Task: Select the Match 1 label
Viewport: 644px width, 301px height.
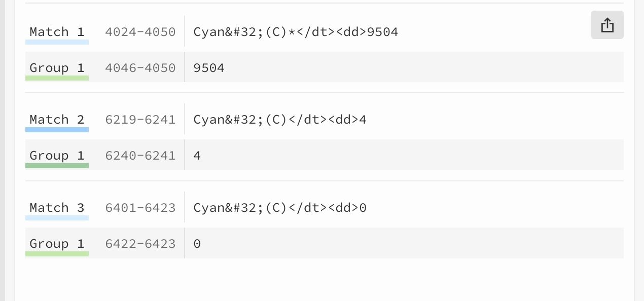Action: tap(57, 32)
